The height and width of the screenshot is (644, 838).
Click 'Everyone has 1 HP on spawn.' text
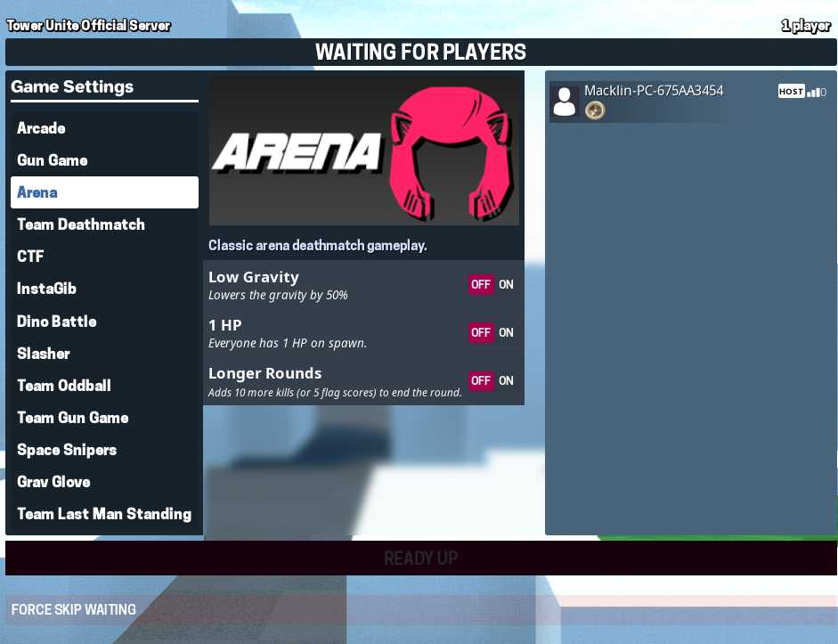click(288, 343)
